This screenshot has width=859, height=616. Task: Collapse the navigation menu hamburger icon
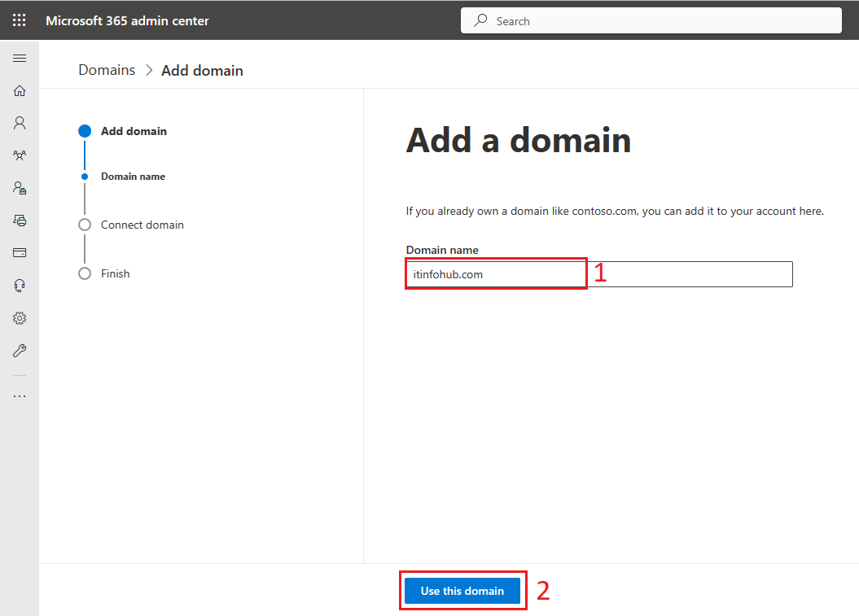tap(20, 58)
